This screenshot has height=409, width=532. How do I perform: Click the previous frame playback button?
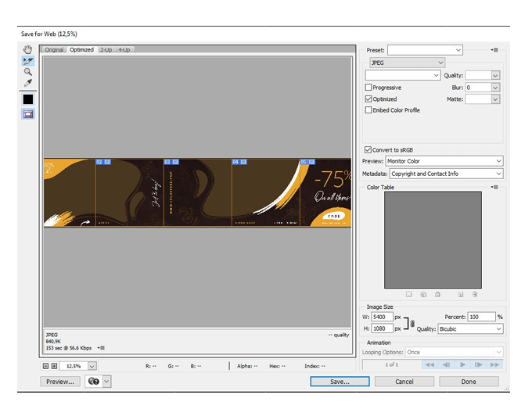pyautogui.click(x=446, y=364)
